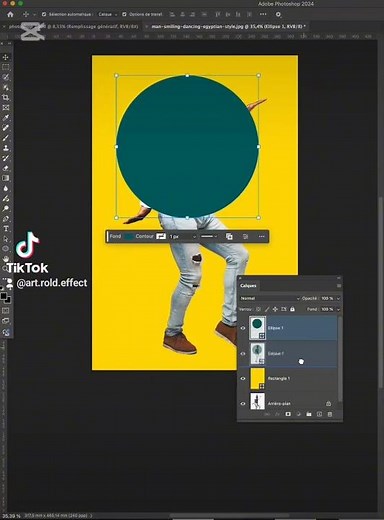This screenshot has width=384, height=520.
Task: Select the Calques panel tab
Action: coord(248,286)
